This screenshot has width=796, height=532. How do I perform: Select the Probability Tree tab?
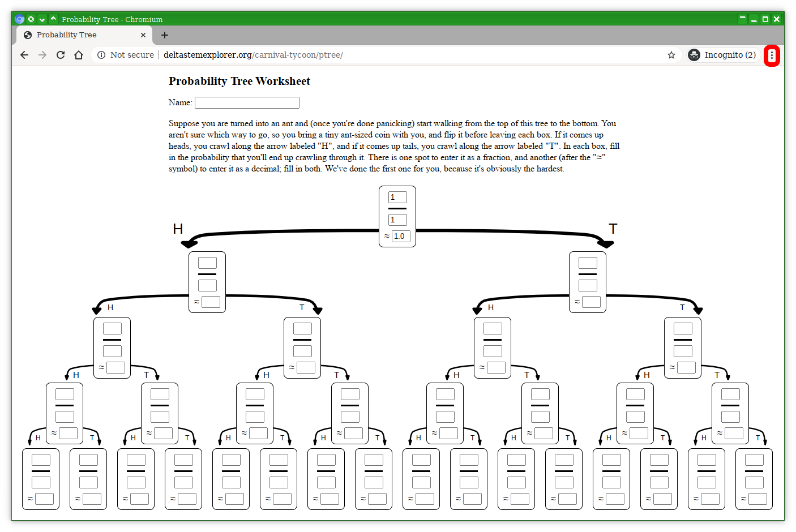85,35
